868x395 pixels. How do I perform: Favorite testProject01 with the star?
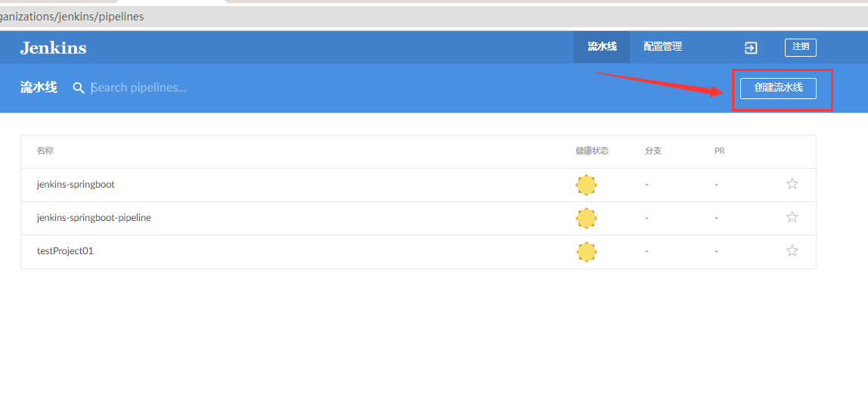pyautogui.click(x=792, y=251)
